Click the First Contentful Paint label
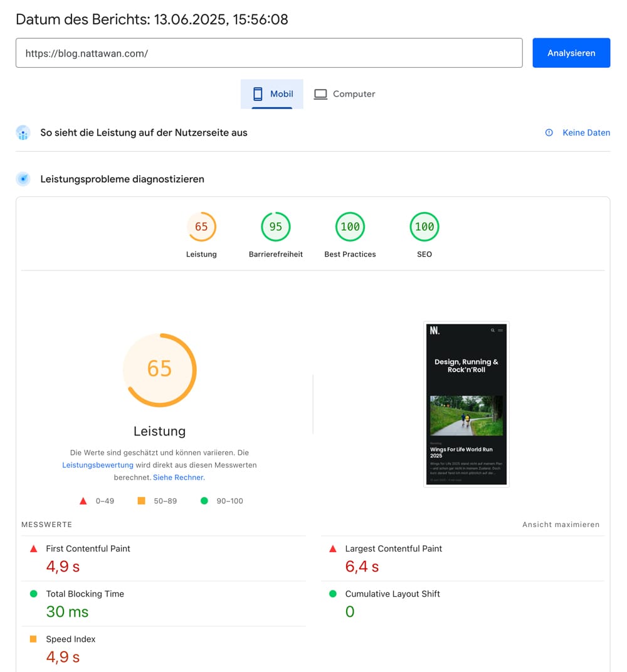627x672 pixels. (x=88, y=548)
